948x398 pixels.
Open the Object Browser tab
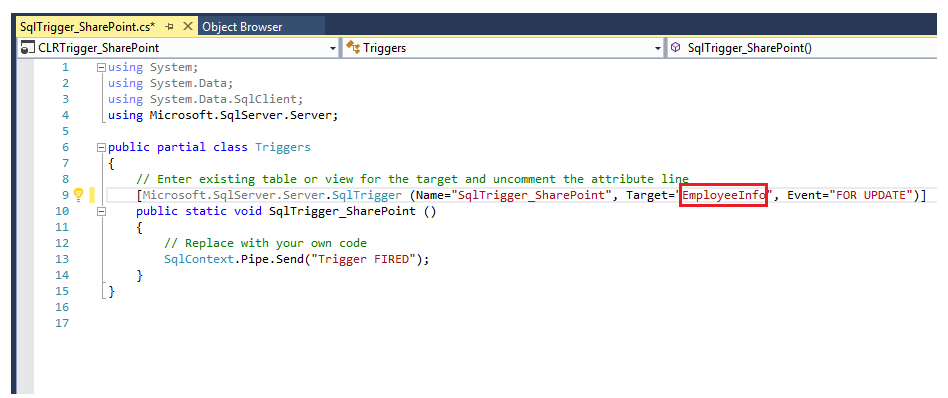(242, 27)
